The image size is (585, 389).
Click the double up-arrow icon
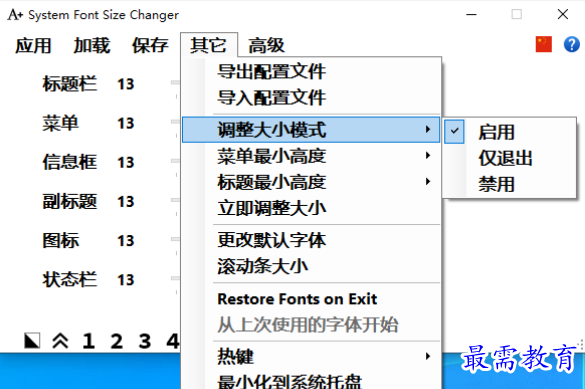[x=60, y=341]
